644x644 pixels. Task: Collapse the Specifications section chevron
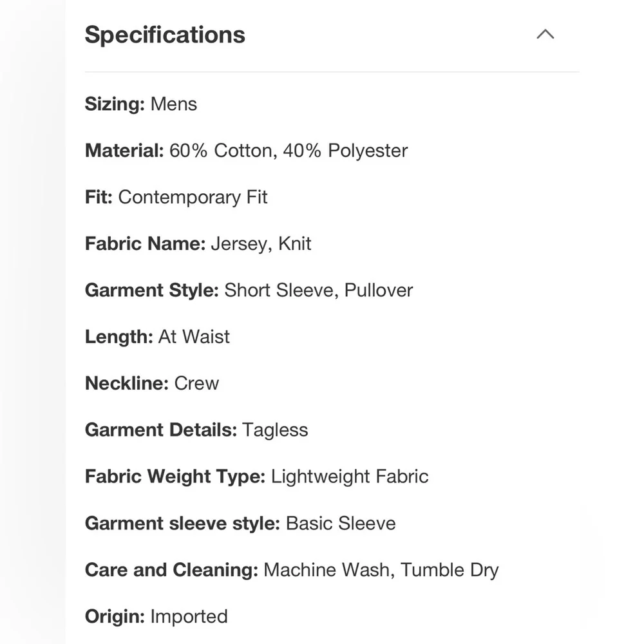point(545,34)
